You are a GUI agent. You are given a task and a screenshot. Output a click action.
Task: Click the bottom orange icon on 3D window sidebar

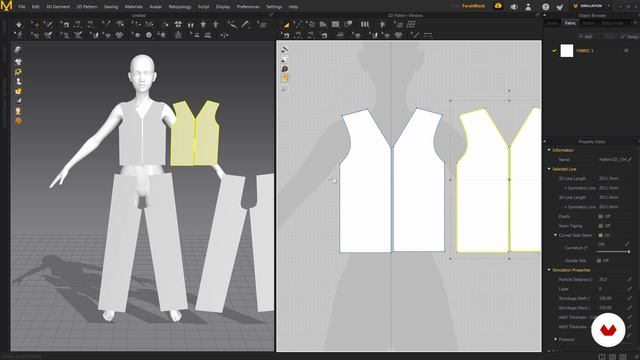pyautogui.click(x=18, y=121)
